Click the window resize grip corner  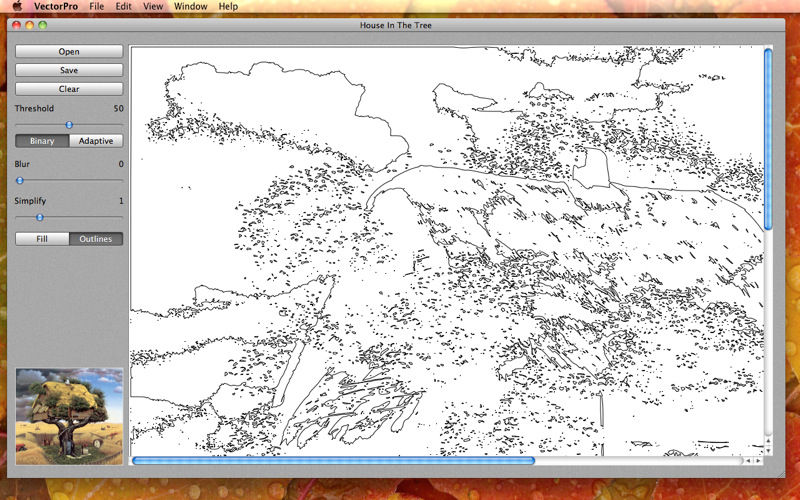[x=780, y=473]
